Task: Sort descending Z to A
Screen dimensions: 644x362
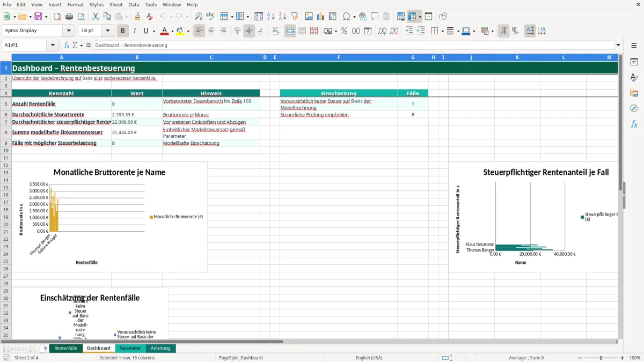Action: pyautogui.click(x=282, y=17)
